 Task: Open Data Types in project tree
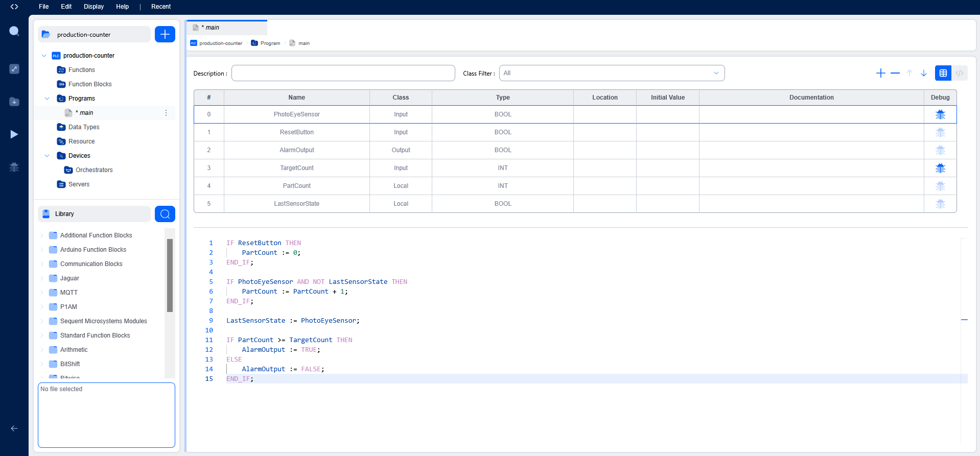pos(84,127)
